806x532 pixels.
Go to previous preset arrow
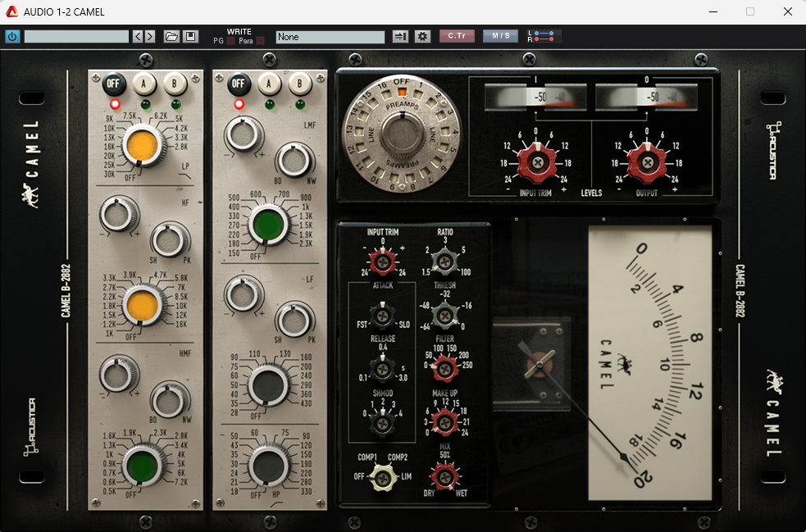(x=138, y=37)
